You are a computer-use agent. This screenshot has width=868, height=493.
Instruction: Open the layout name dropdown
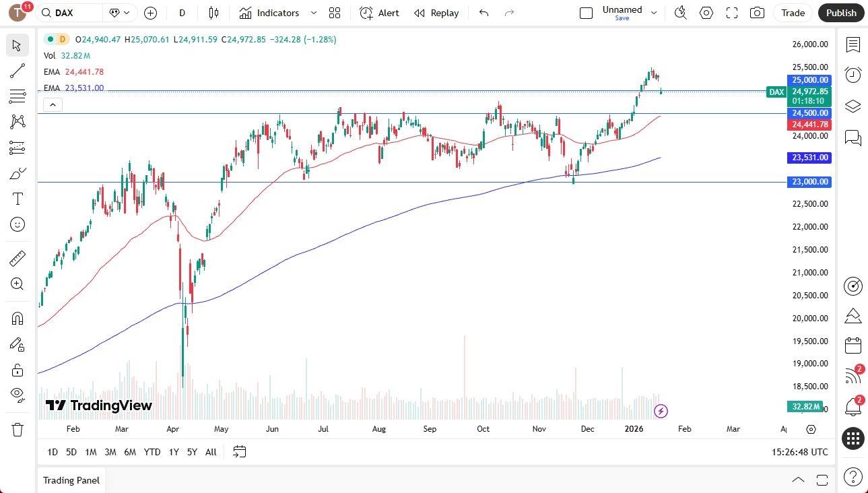653,11
